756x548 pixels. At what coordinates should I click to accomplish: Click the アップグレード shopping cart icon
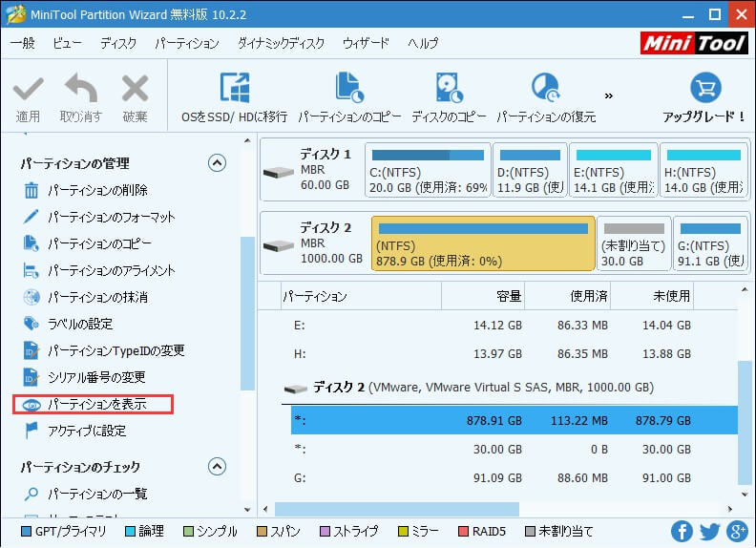pos(705,87)
